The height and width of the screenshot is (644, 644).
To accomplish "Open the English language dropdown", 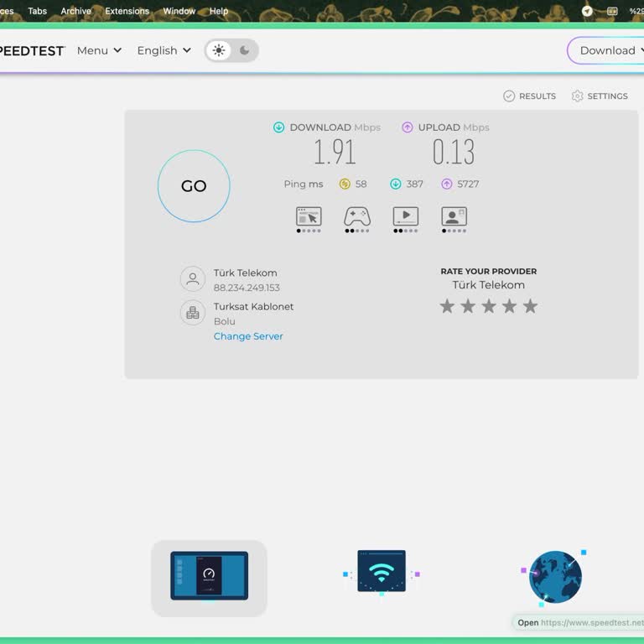I will (x=164, y=50).
